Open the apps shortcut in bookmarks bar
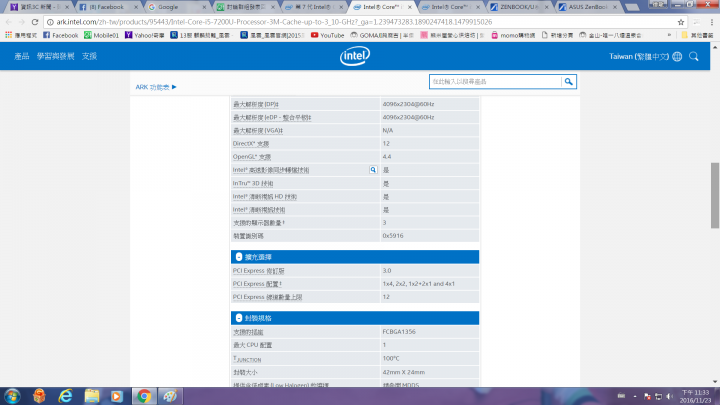This screenshot has height=405, width=720. [21, 35]
